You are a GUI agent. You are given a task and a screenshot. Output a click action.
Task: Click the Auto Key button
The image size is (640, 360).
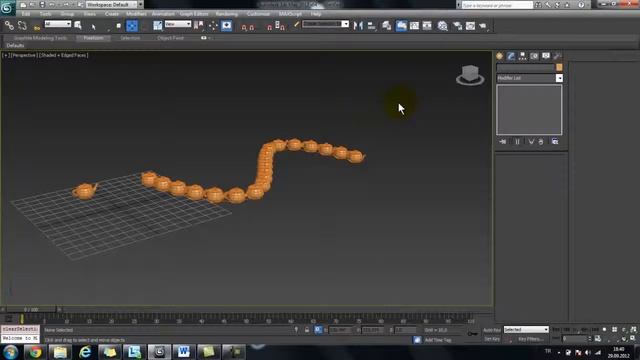(x=491, y=330)
